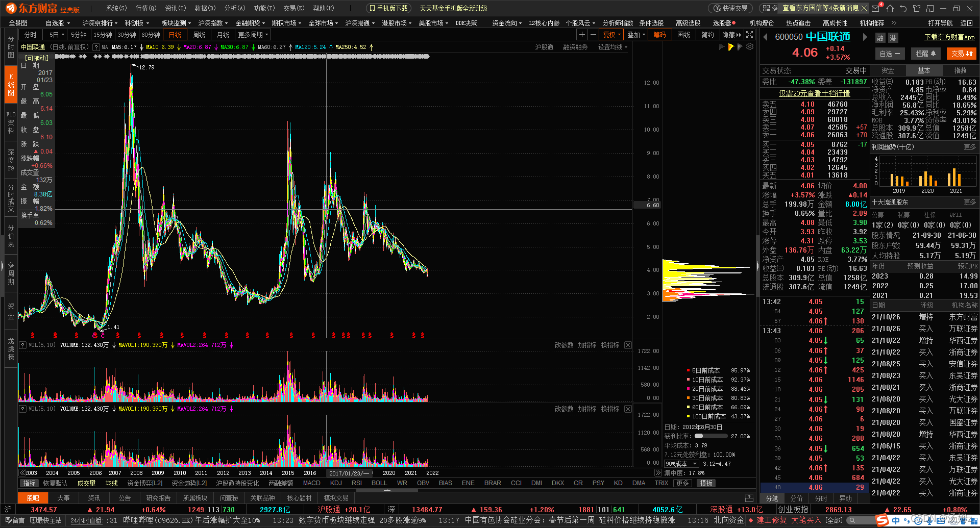Open the skin shirt icon in title bar

917,8
